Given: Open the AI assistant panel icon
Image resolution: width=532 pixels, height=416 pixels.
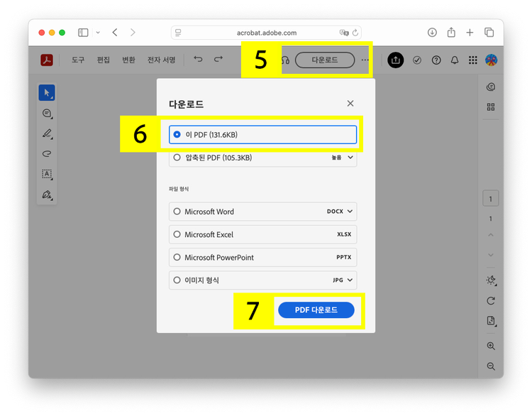Looking at the screenshot, I should [491, 87].
